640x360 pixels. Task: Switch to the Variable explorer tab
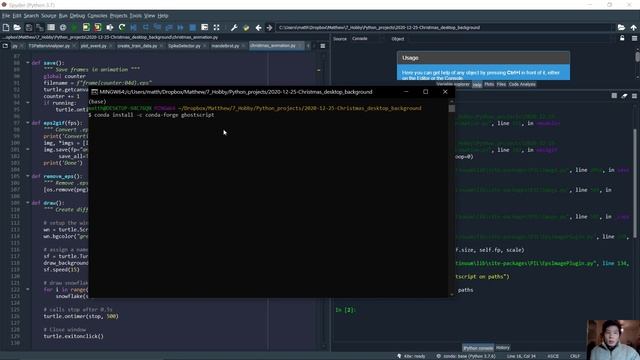(453, 84)
